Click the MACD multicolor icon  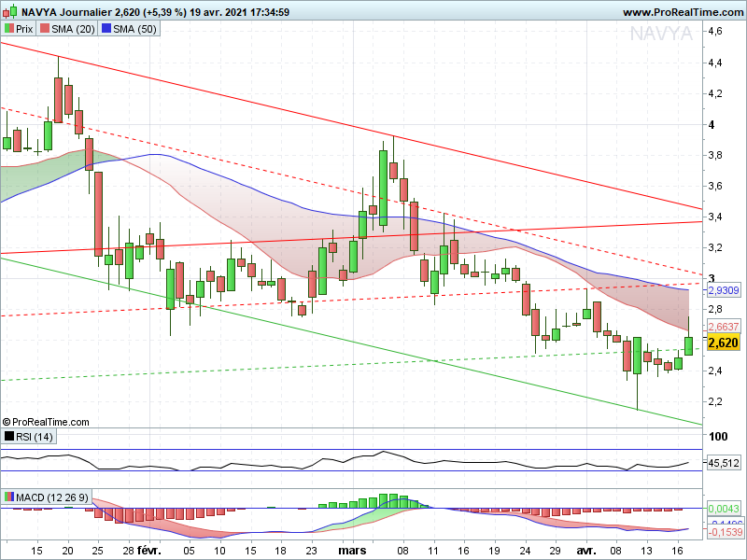(9, 497)
